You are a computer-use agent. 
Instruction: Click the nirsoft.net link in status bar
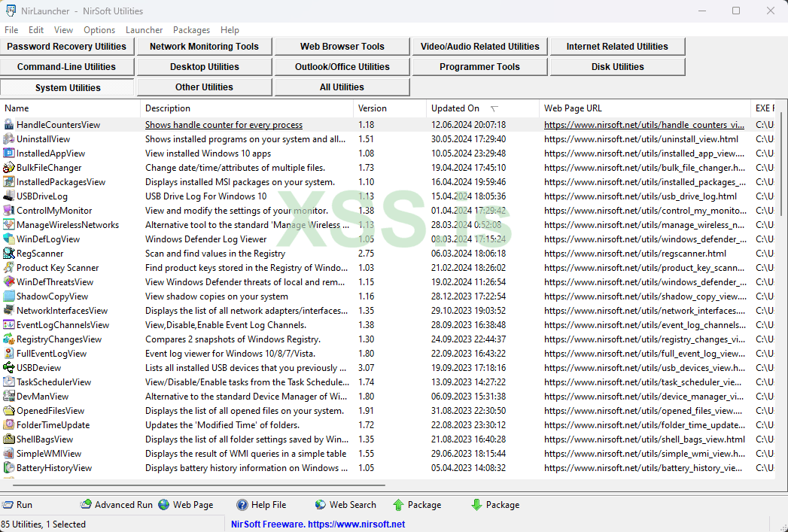coord(356,524)
